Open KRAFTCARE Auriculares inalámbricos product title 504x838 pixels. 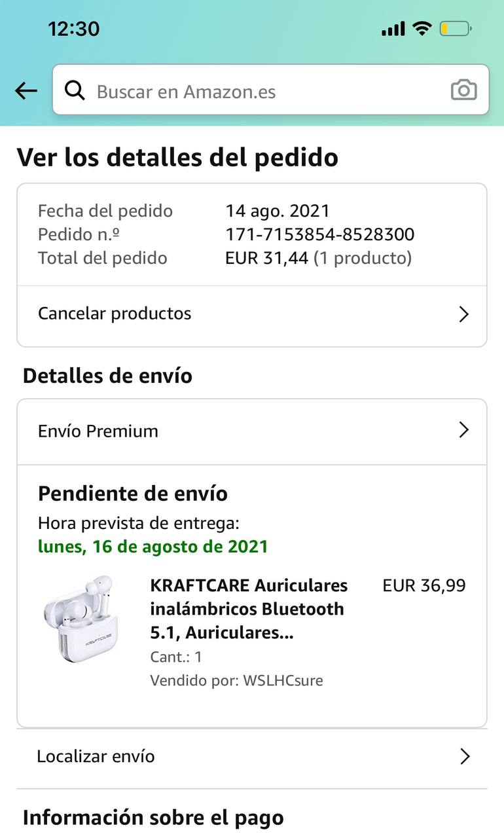[249, 609]
